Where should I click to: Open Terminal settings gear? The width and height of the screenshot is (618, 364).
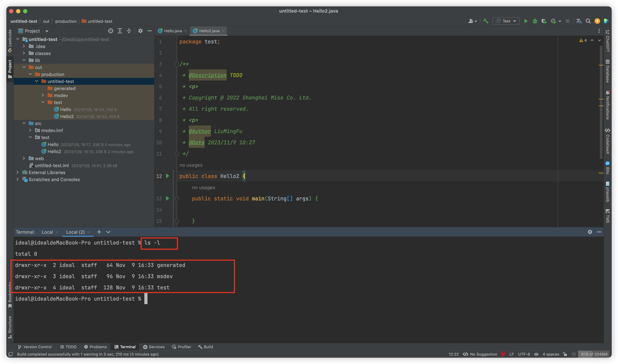[590, 232]
